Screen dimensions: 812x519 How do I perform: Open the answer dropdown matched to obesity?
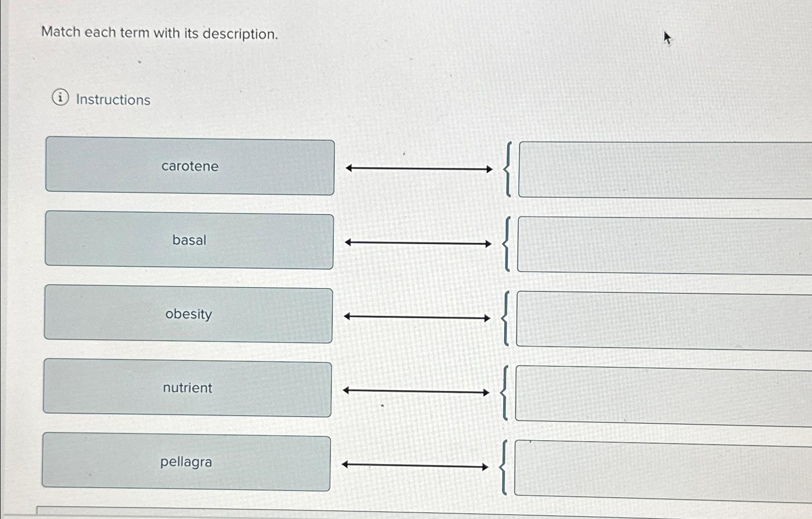662,318
